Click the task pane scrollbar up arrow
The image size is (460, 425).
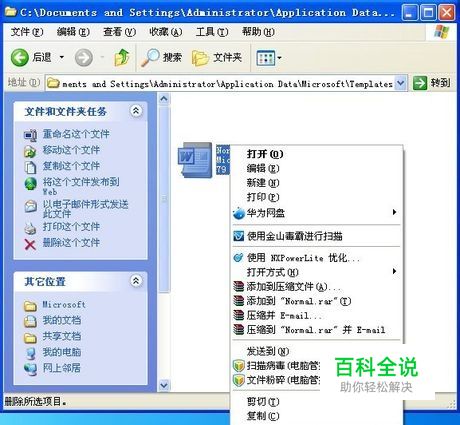164,99
